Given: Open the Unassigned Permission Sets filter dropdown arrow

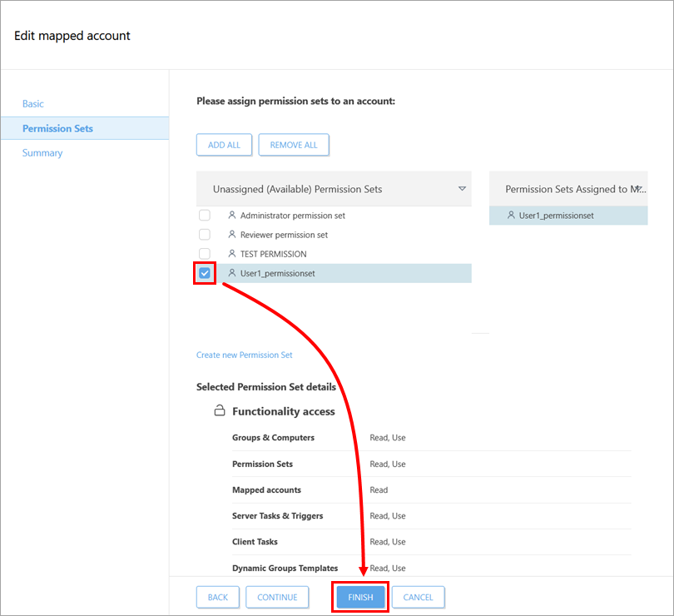Looking at the screenshot, I should [462, 189].
